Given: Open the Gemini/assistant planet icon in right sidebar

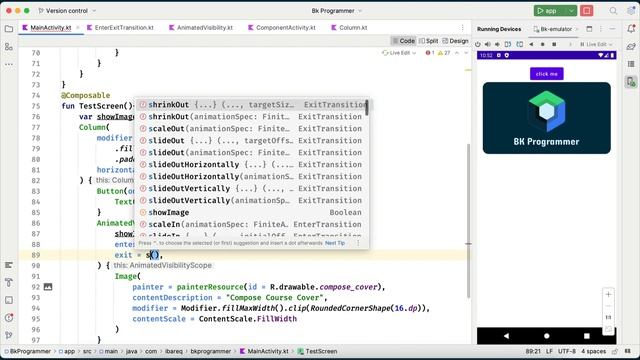Looking at the screenshot, I should coord(631,47).
